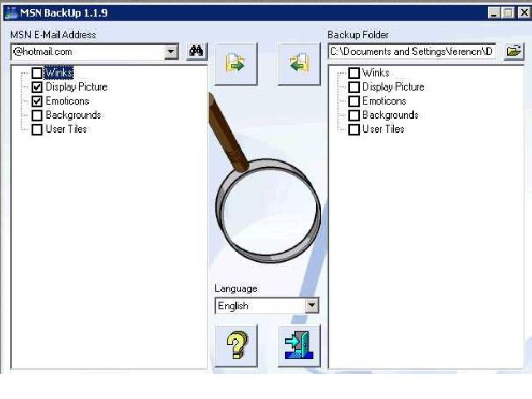Select the Display Picture label in the right tree
The image size is (532, 399).
pos(393,86)
